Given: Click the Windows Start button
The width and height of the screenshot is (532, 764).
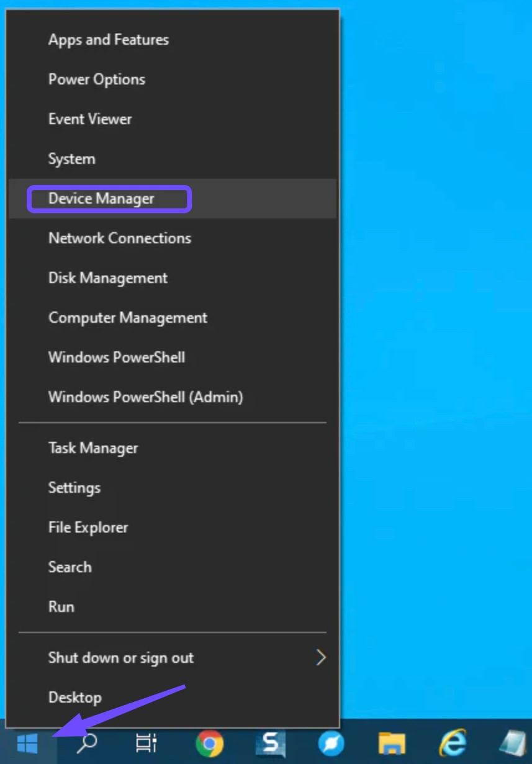Looking at the screenshot, I should tap(27, 743).
